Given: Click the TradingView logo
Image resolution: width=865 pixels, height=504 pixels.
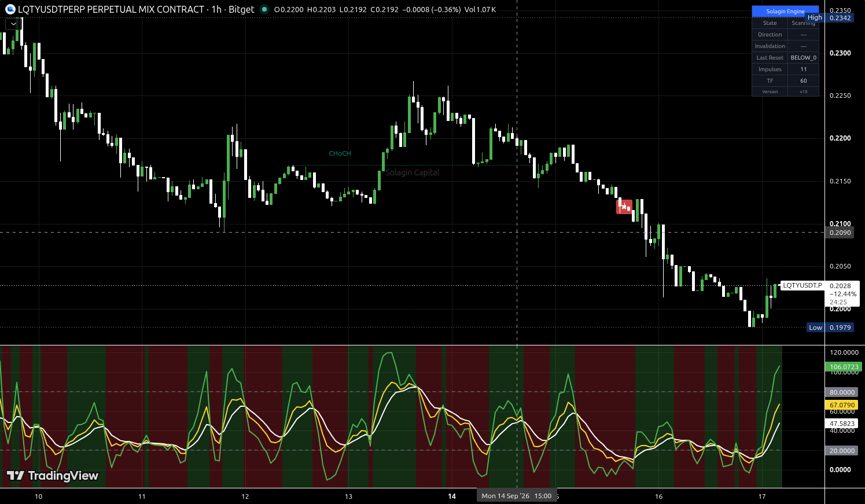Looking at the screenshot, I should 53,476.
